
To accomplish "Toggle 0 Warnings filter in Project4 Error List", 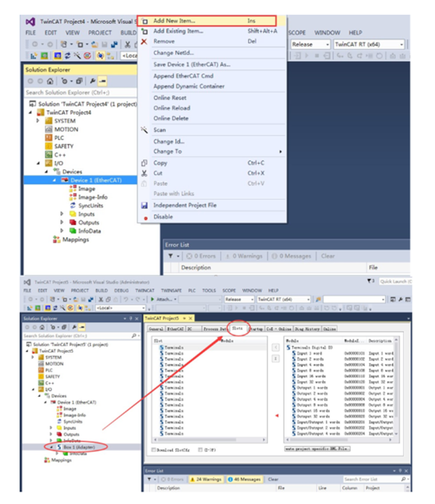I will point(244,256).
